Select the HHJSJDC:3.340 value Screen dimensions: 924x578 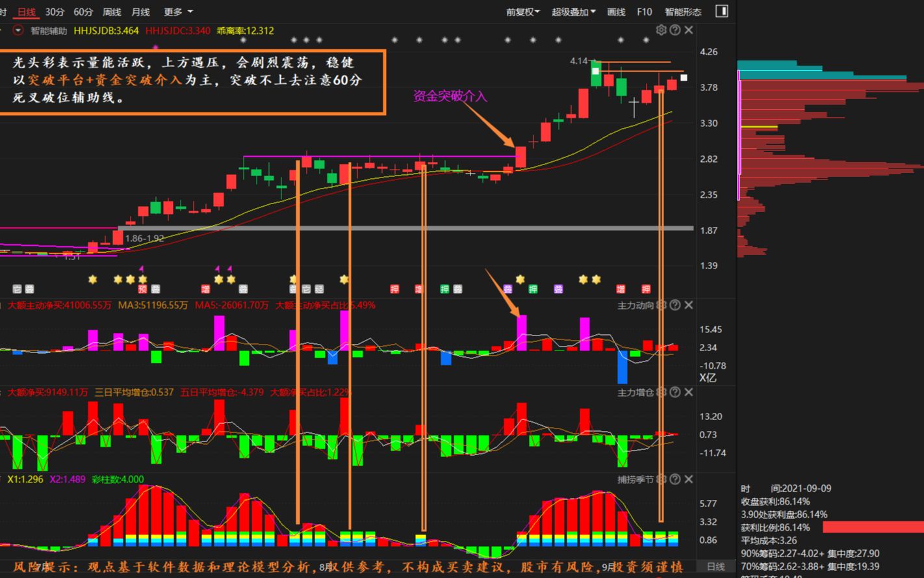tap(177, 31)
